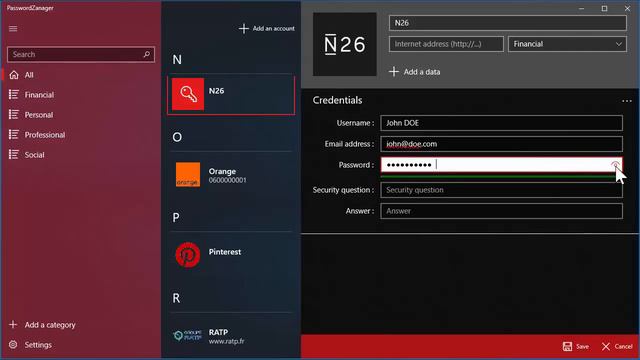
Task: Jump to letter O group header
Action: 177,137
